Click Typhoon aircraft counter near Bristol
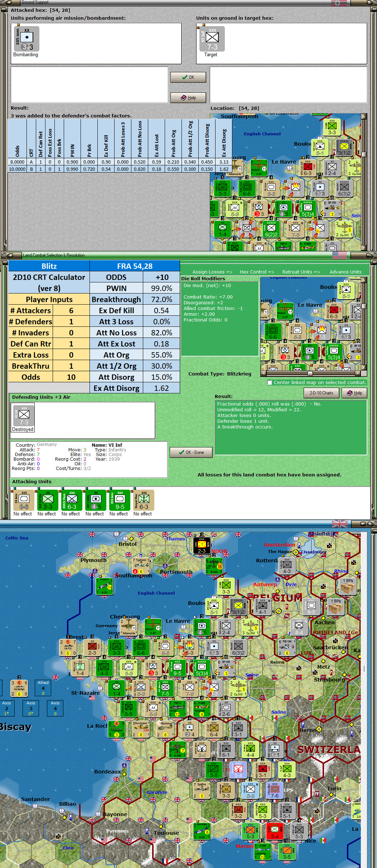Image resolution: width=377 pixels, height=868 pixels. click(141, 566)
